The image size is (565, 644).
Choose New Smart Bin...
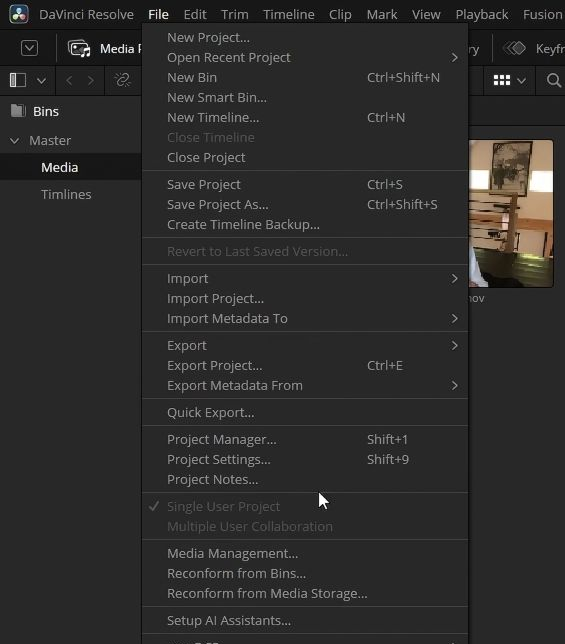(305, 97)
